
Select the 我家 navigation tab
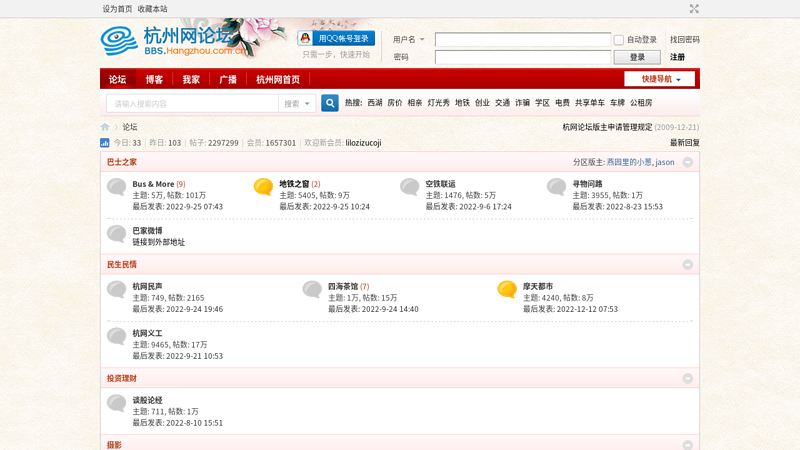[191, 80]
